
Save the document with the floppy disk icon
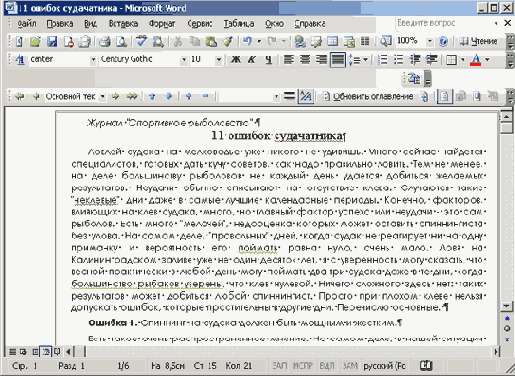click(x=52, y=41)
